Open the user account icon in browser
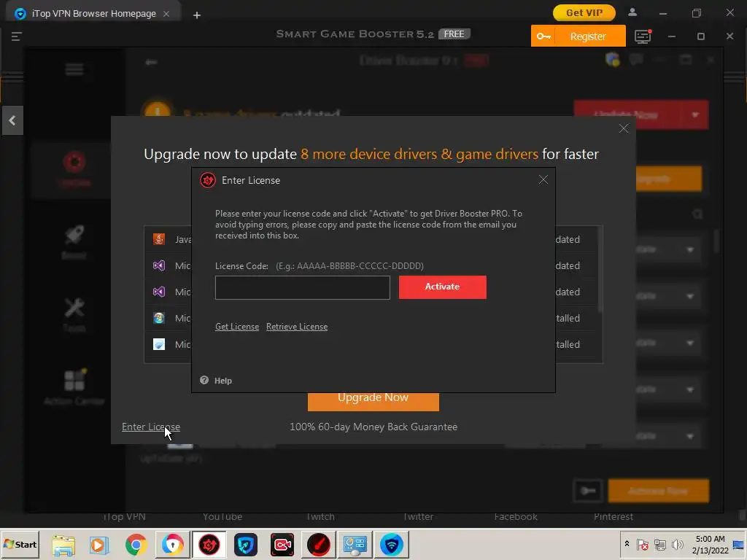 (x=632, y=13)
